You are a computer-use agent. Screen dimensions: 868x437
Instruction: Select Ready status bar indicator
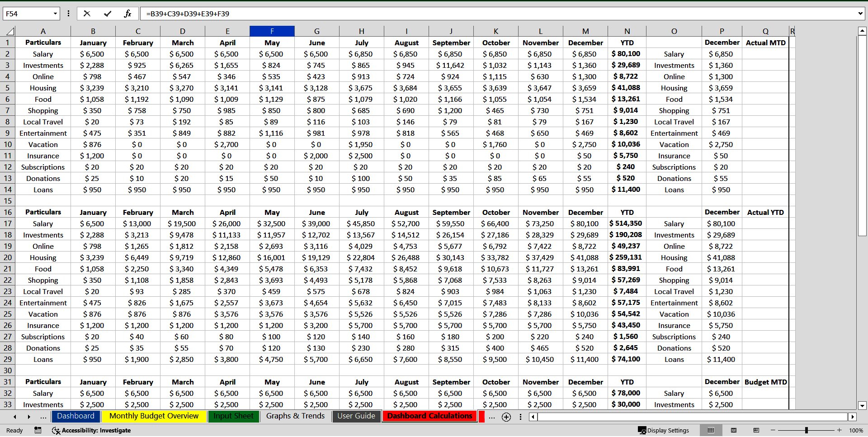point(14,430)
